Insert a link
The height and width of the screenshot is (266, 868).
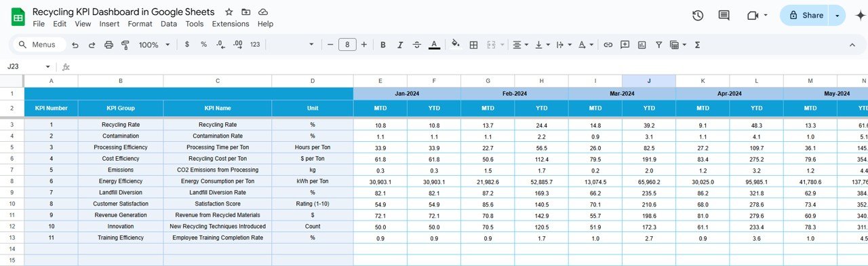pos(608,45)
